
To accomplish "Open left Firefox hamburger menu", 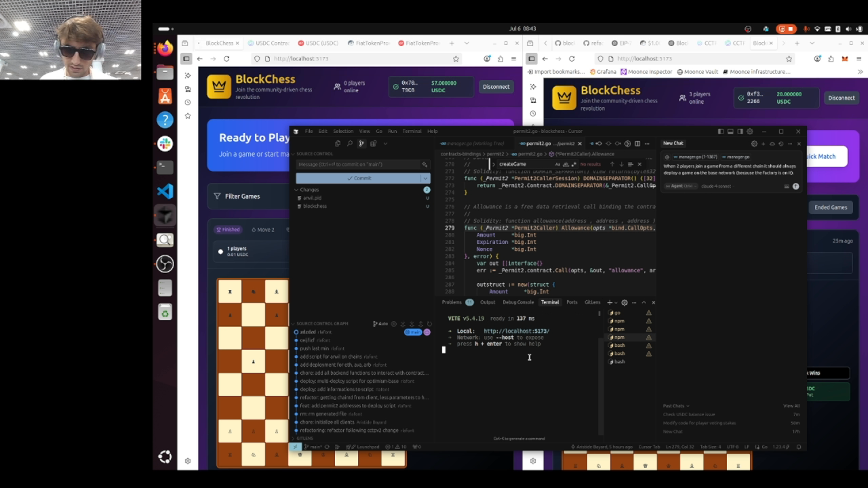I will pyautogui.click(x=513, y=59).
